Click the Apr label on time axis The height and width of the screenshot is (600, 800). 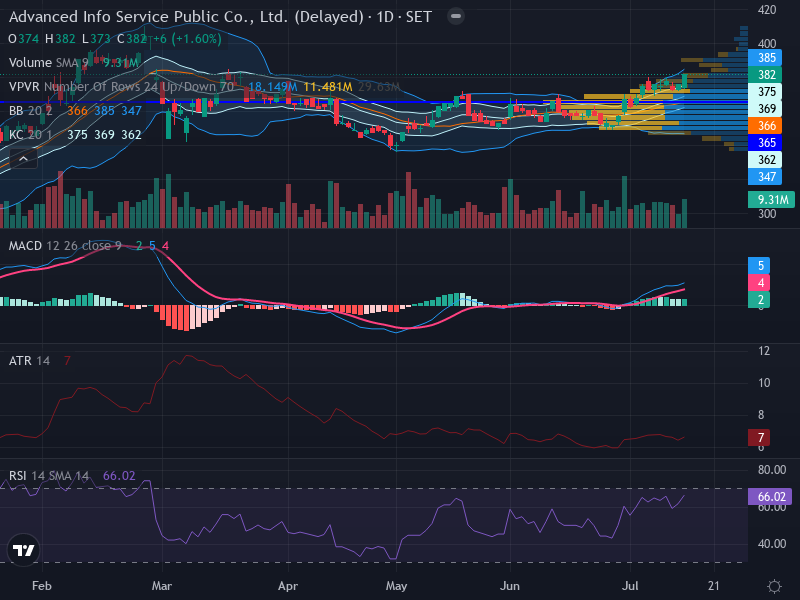[288, 586]
